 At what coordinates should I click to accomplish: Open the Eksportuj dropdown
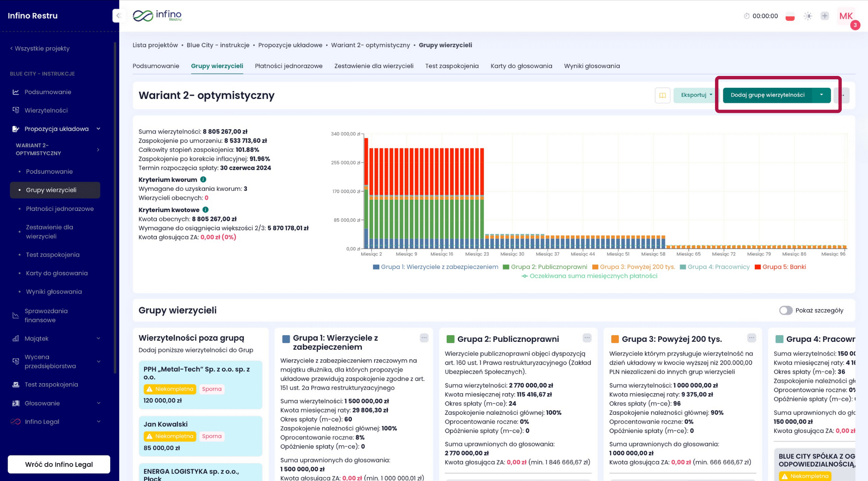click(x=696, y=95)
